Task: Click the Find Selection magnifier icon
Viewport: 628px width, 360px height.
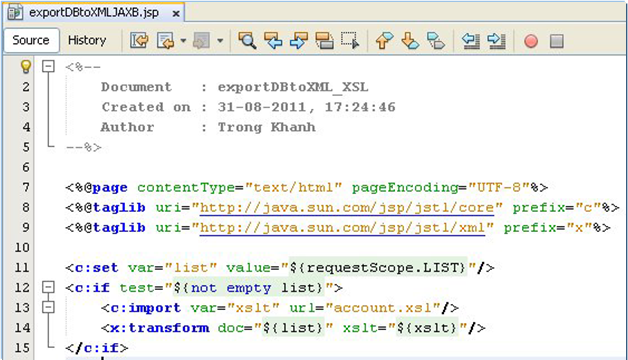Action: point(247,41)
